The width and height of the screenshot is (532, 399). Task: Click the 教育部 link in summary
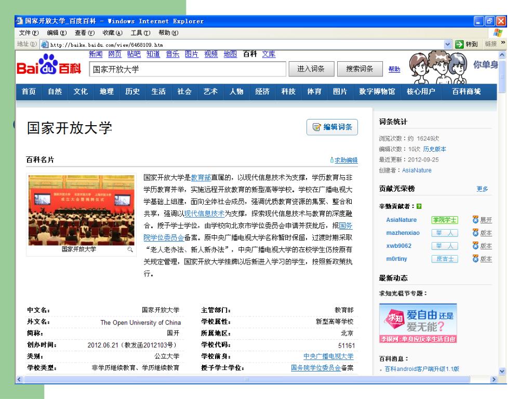pos(201,178)
